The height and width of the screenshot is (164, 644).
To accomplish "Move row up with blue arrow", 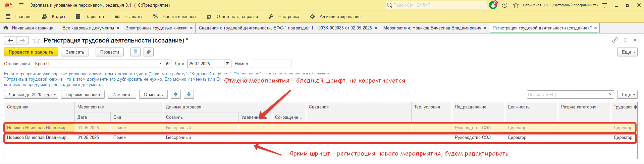I will click(x=175, y=95).
